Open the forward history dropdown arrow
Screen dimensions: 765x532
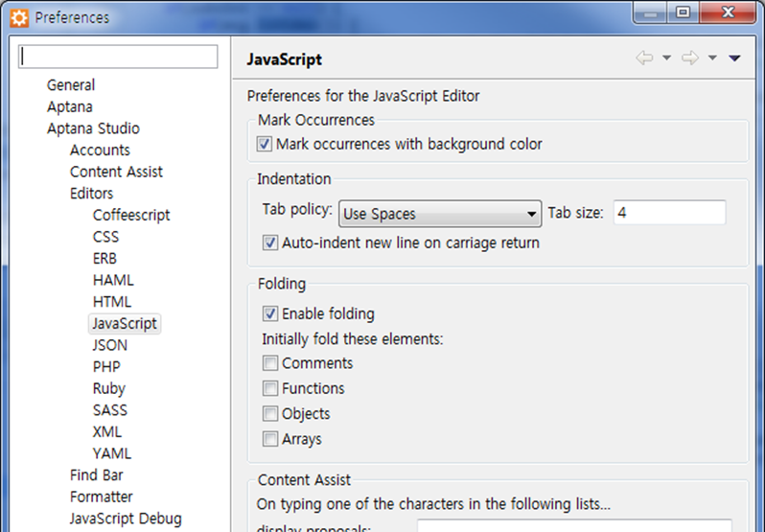[x=712, y=58]
